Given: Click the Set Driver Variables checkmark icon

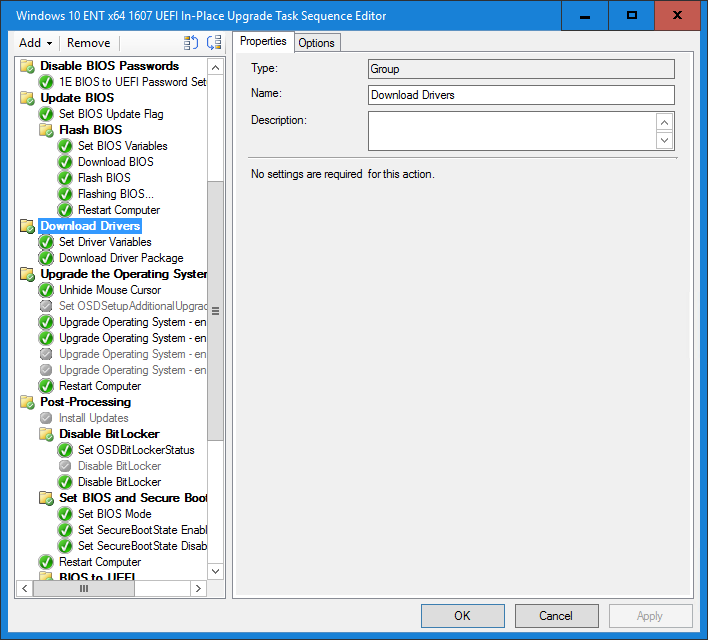Looking at the screenshot, I should tap(46, 242).
